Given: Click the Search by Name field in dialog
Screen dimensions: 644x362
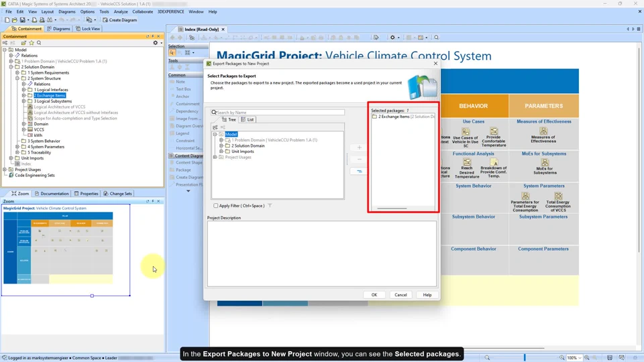Looking at the screenshot, I should pyautogui.click(x=278, y=112).
